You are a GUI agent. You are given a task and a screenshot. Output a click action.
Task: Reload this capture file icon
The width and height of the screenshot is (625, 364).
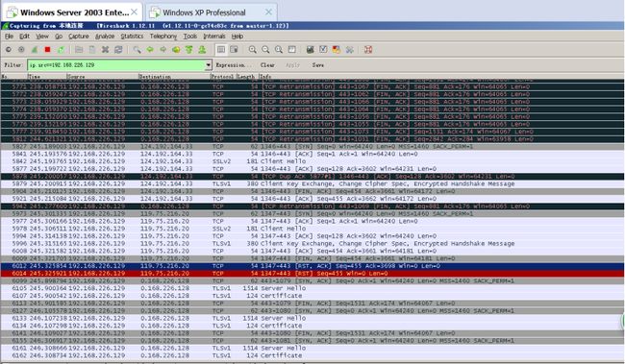(x=118, y=50)
